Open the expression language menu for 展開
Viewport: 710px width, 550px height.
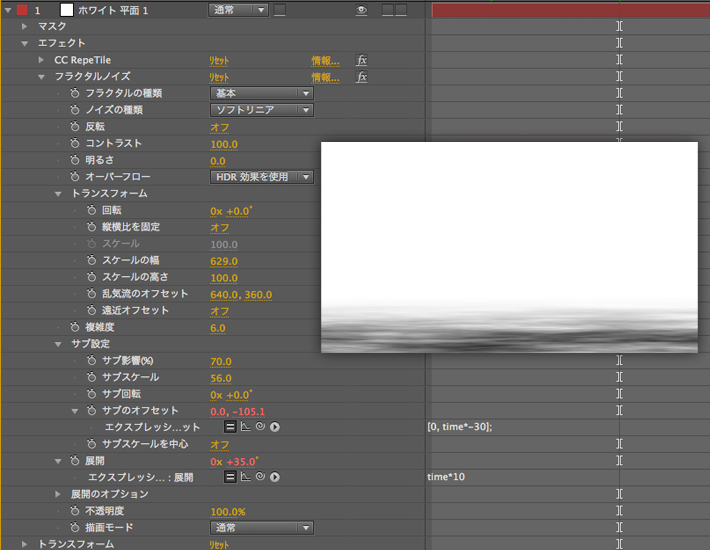[274, 477]
